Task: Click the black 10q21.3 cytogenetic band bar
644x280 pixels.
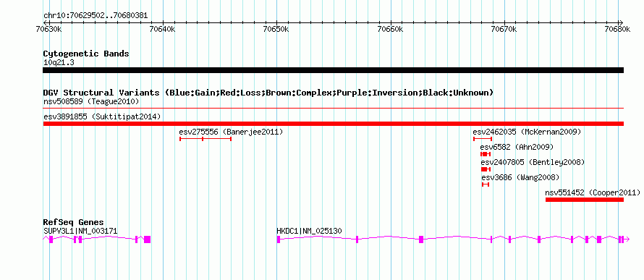Action: (x=334, y=70)
